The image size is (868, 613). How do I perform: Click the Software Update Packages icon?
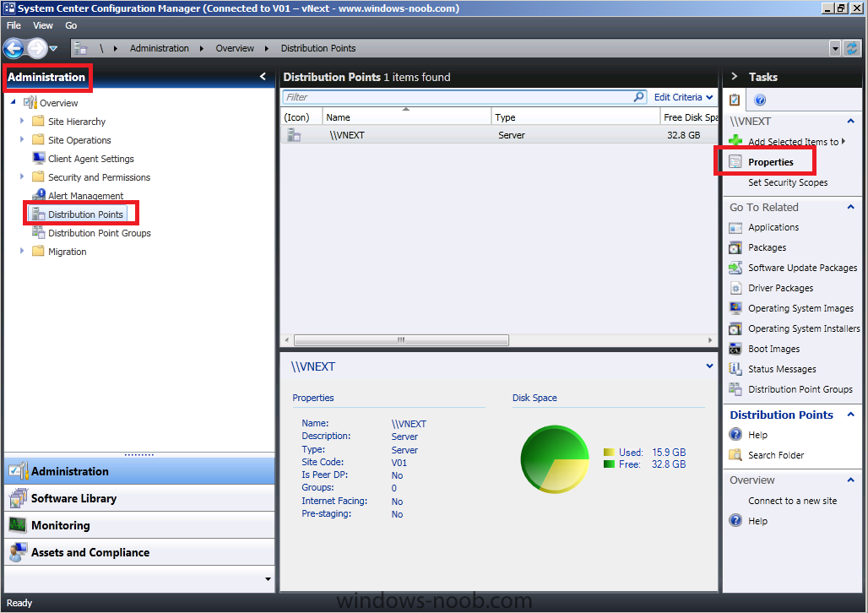(x=735, y=268)
